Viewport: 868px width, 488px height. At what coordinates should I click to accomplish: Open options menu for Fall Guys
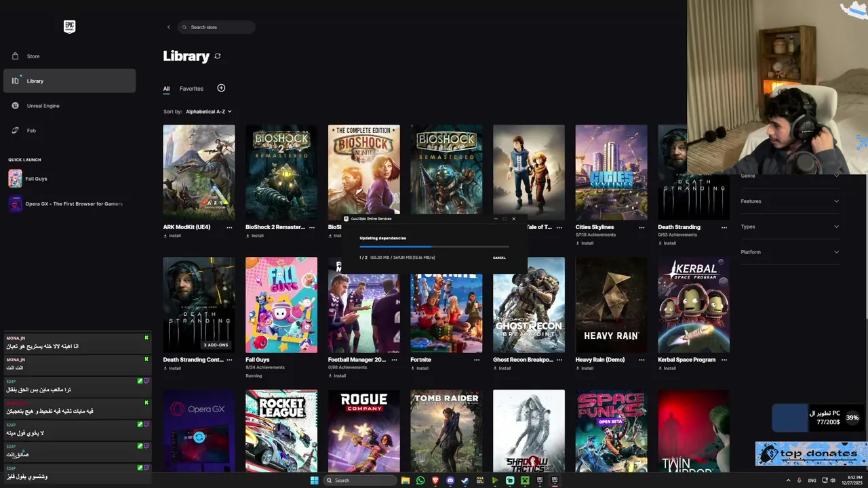[312, 360]
